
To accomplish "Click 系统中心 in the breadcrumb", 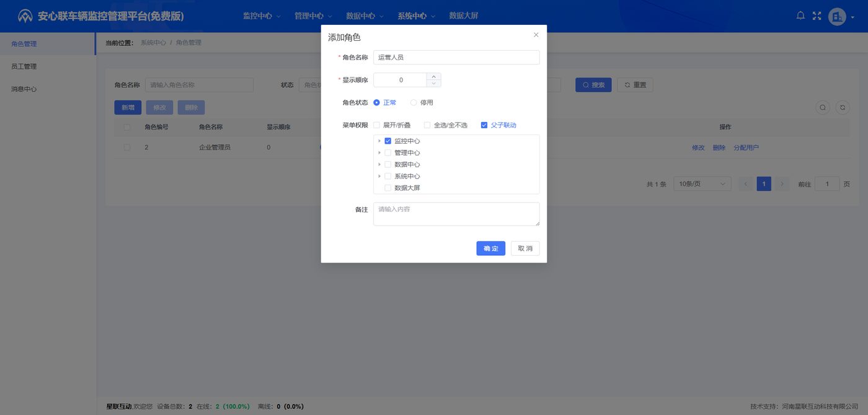I will pos(153,43).
